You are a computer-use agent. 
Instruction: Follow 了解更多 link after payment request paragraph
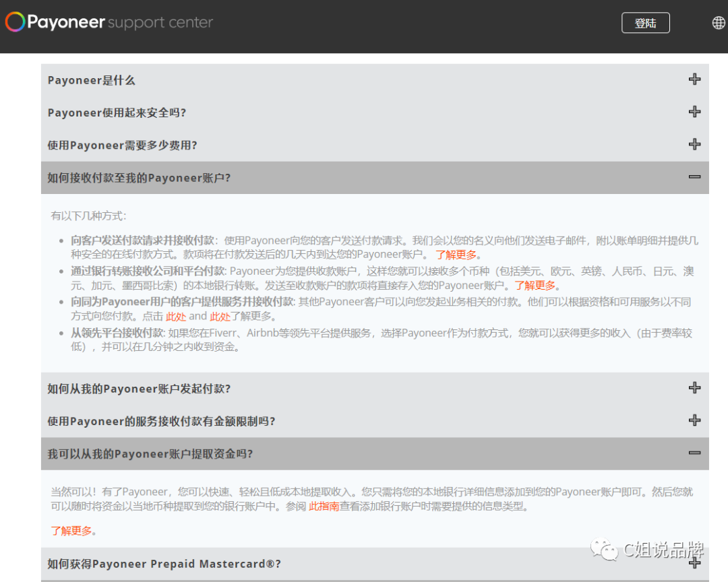click(x=456, y=255)
